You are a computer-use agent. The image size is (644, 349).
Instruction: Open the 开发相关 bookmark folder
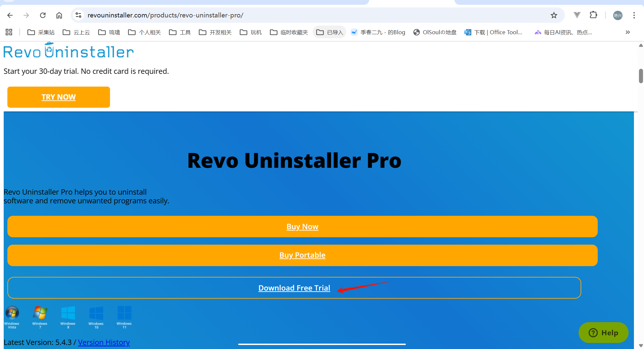(x=215, y=32)
